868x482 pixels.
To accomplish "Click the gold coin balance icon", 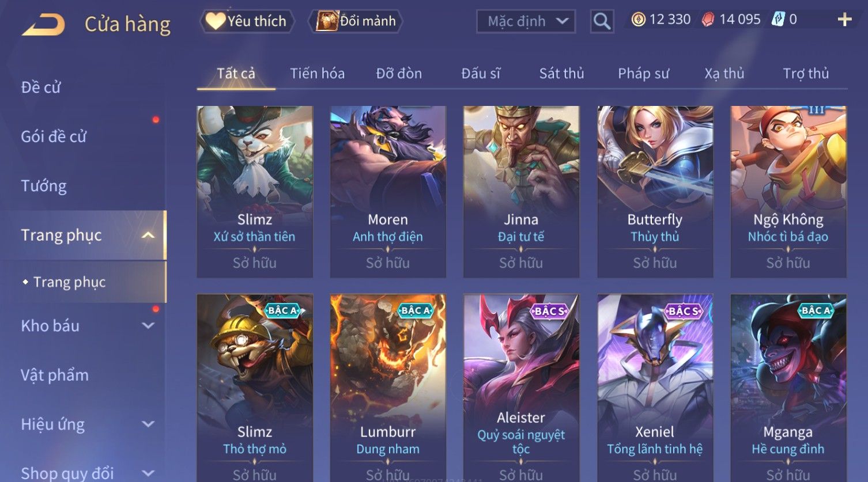I will coord(638,20).
